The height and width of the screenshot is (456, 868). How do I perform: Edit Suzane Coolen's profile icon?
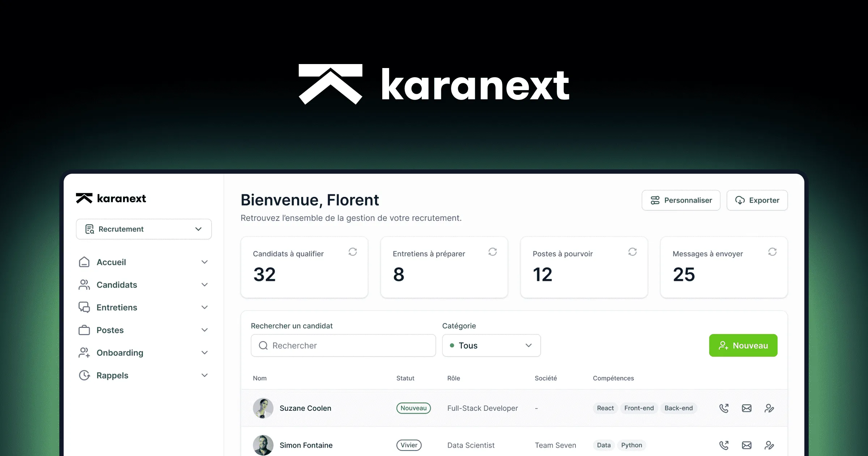pyautogui.click(x=769, y=408)
